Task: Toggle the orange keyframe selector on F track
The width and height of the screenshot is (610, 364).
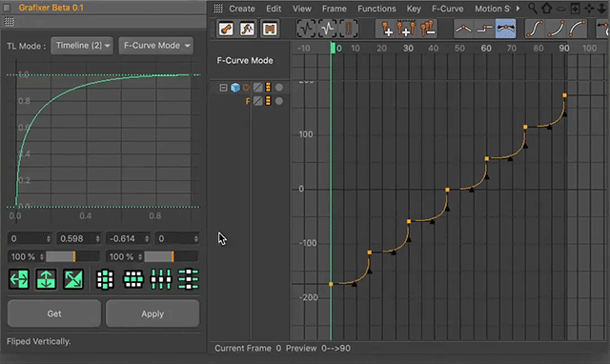Action: pyautogui.click(x=268, y=101)
